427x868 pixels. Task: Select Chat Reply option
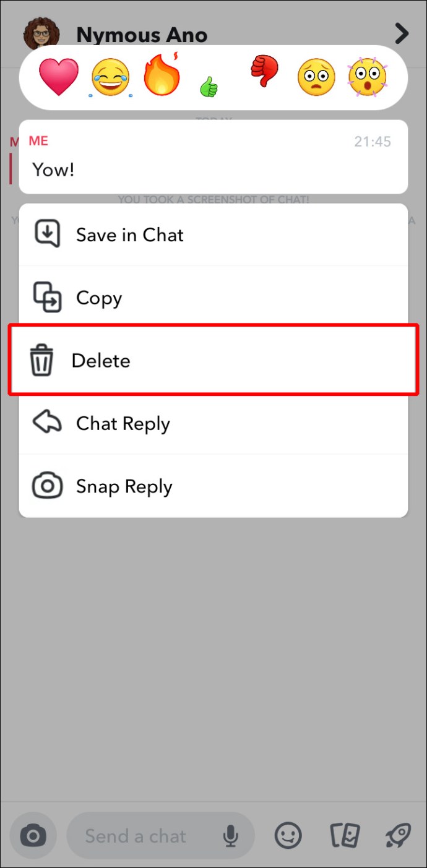(x=213, y=423)
